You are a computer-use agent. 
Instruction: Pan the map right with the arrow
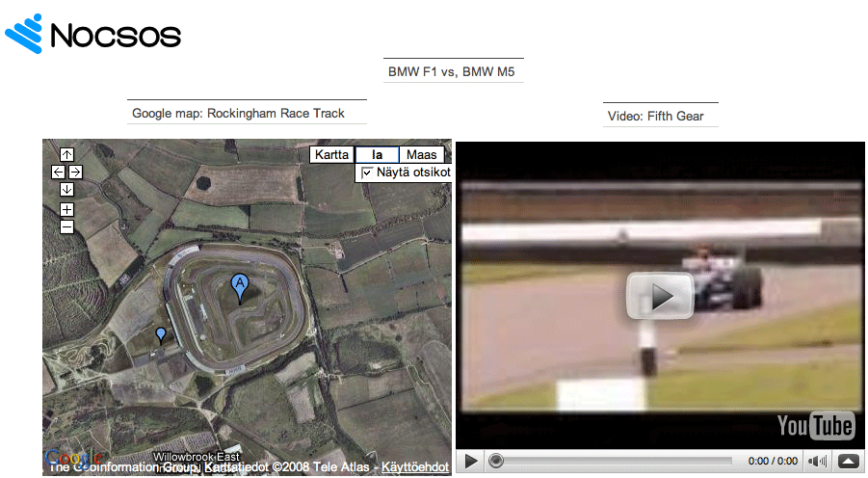[75, 172]
